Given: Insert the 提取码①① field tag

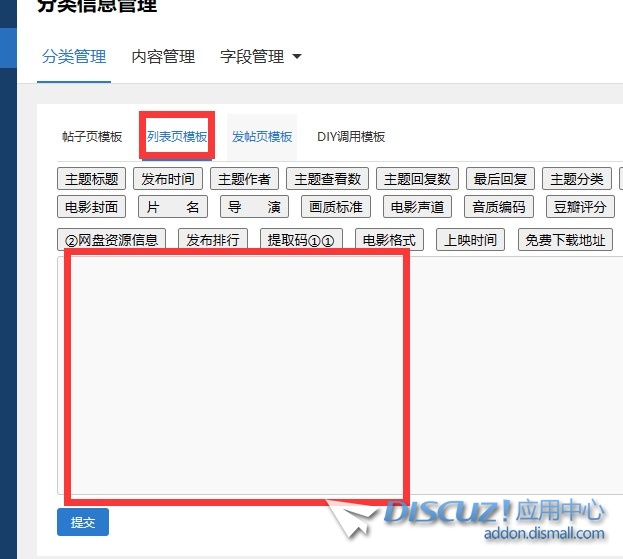Looking at the screenshot, I should coord(301,240).
